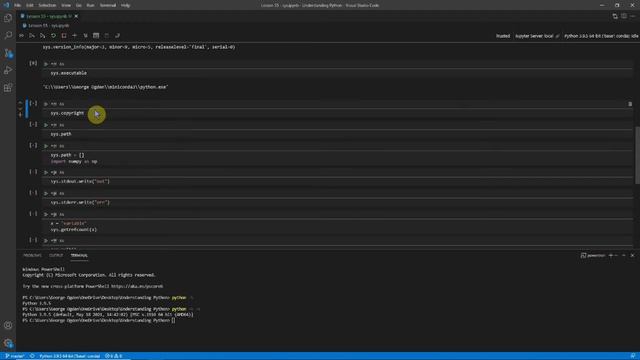Open the Selection menu
Screen dimensions: 640x360
[x=47, y=5]
